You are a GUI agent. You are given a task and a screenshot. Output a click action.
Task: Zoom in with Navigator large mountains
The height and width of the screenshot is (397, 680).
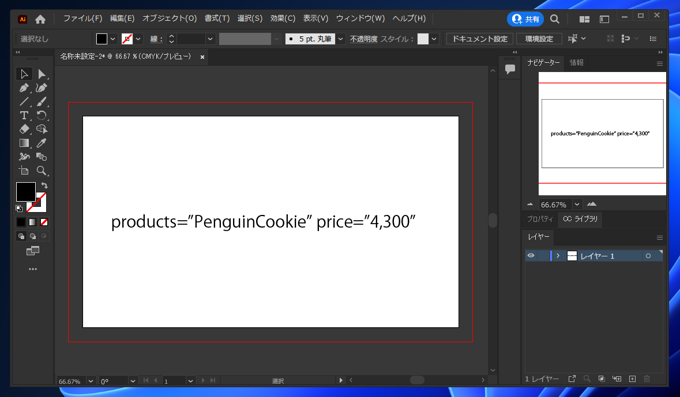tap(592, 204)
